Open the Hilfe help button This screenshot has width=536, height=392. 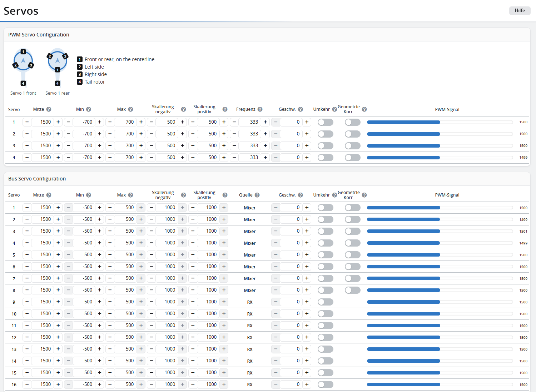[x=520, y=10]
